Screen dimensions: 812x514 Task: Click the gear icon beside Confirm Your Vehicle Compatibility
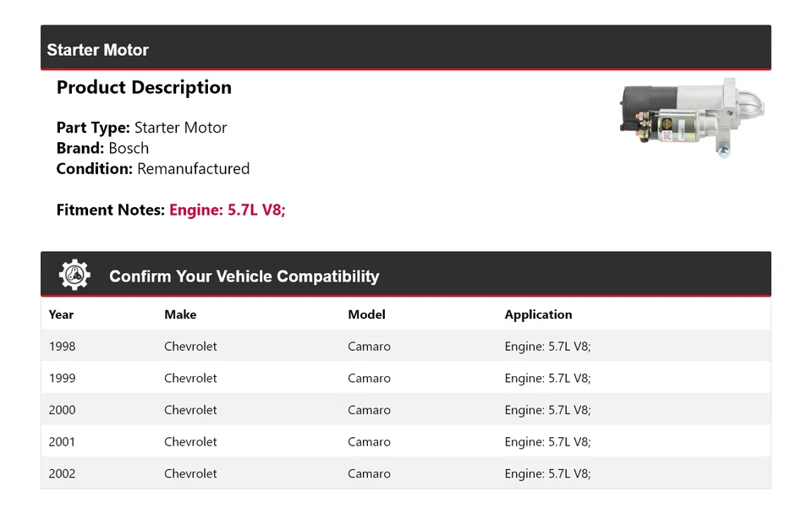click(74, 275)
